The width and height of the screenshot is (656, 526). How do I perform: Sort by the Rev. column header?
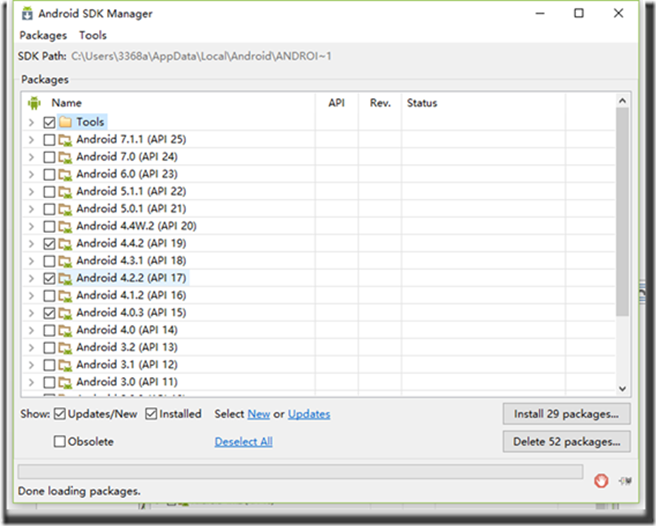pos(380,103)
